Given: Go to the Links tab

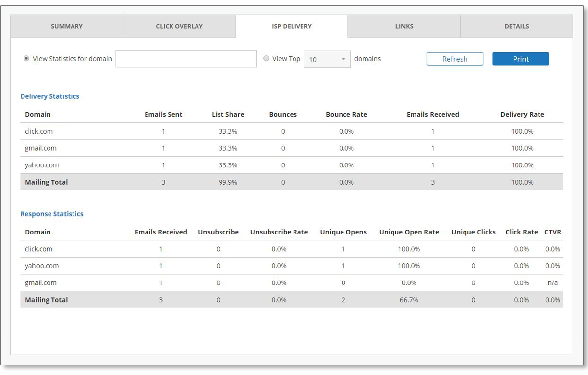Looking at the screenshot, I should pos(404,26).
